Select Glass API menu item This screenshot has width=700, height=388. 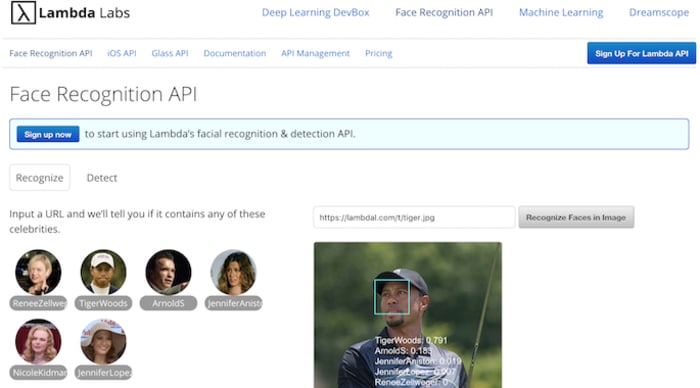point(170,53)
